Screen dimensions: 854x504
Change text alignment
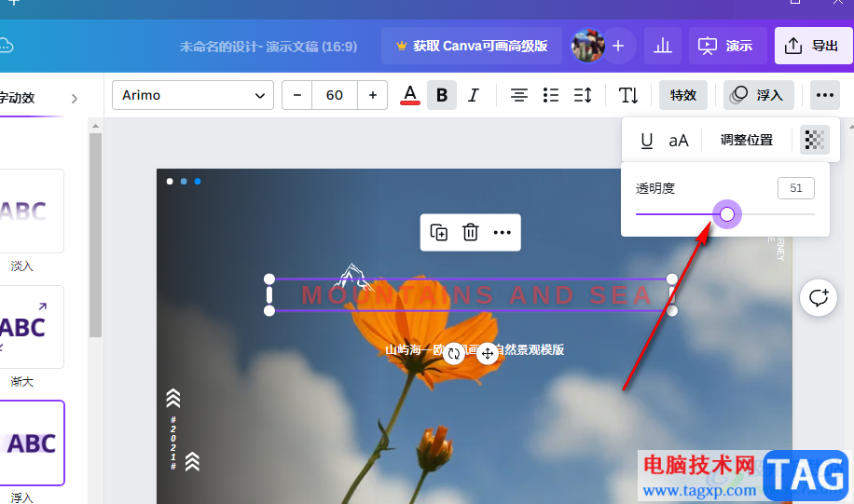tap(518, 95)
